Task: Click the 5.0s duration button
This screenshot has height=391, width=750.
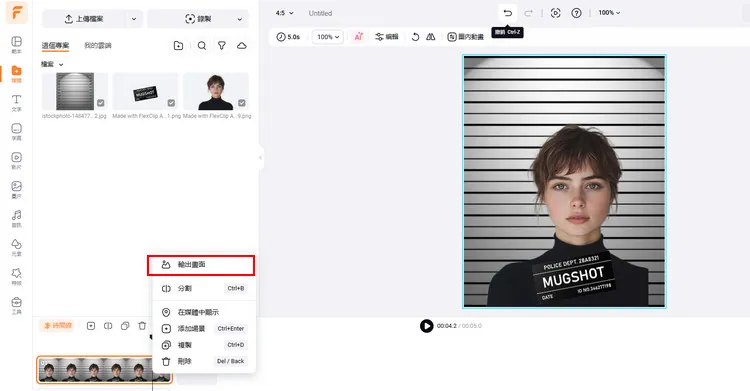Action: [x=288, y=37]
